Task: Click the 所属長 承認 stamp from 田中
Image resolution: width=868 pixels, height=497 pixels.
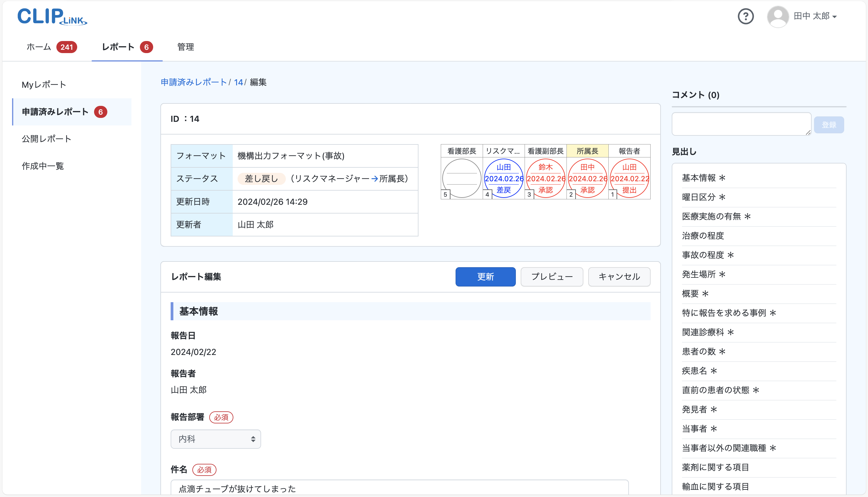Action: (x=588, y=178)
